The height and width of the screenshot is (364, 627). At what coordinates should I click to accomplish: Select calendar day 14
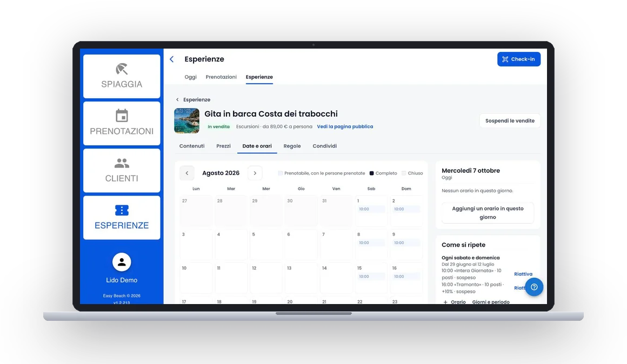[x=336, y=279]
